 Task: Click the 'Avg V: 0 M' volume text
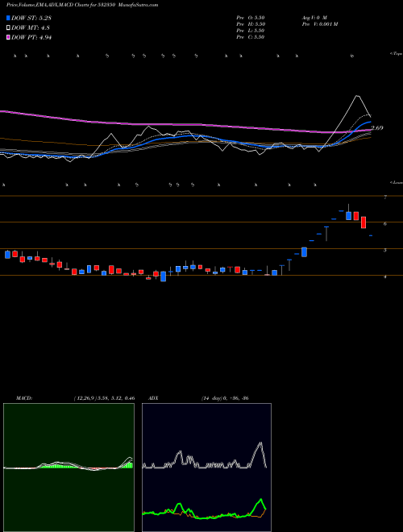pos(314,18)
